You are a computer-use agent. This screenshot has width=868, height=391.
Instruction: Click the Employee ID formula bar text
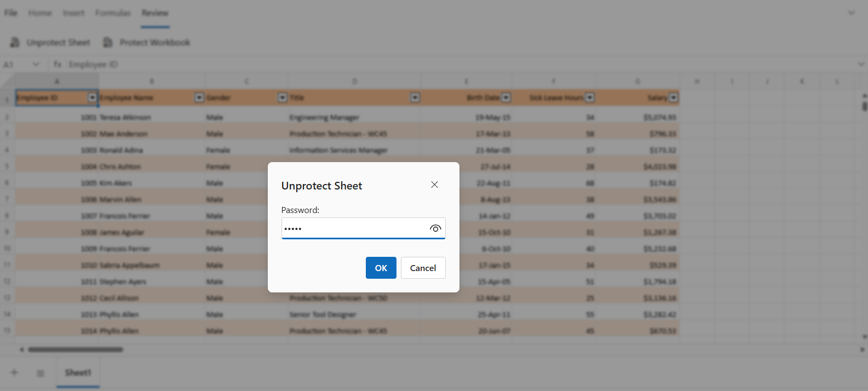coord(93,64)
